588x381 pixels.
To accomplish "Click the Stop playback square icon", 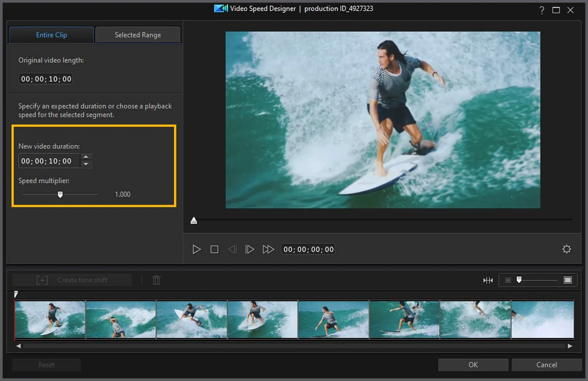I will click(215, 249).
